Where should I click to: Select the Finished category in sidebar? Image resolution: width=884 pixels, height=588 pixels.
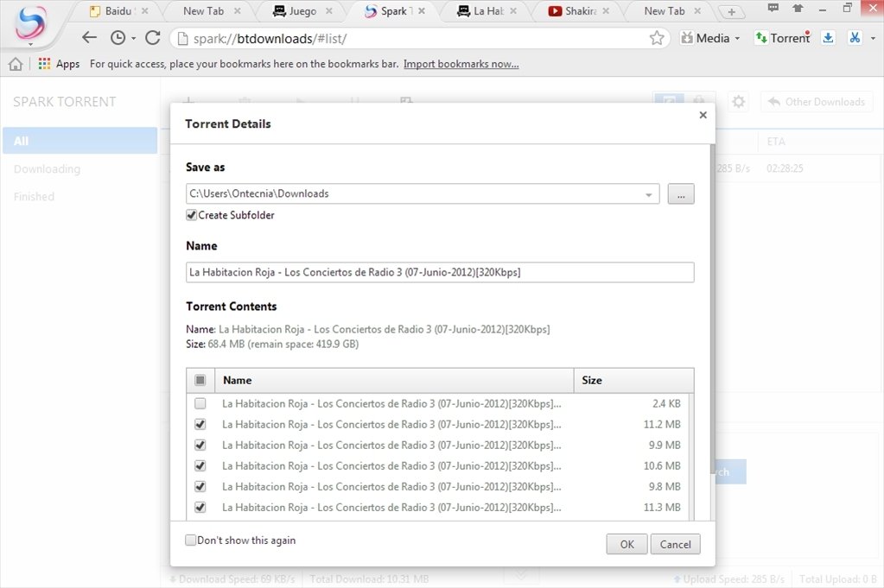pos(34,197)
